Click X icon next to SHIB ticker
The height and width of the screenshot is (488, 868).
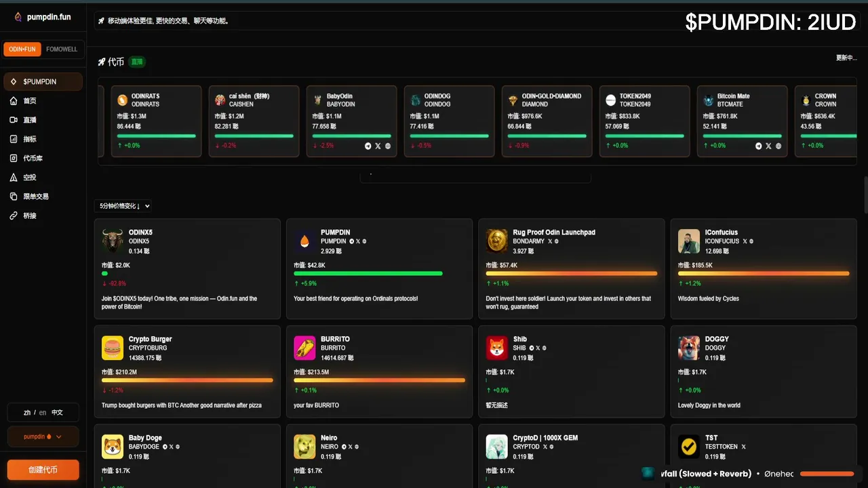(538, 348)
